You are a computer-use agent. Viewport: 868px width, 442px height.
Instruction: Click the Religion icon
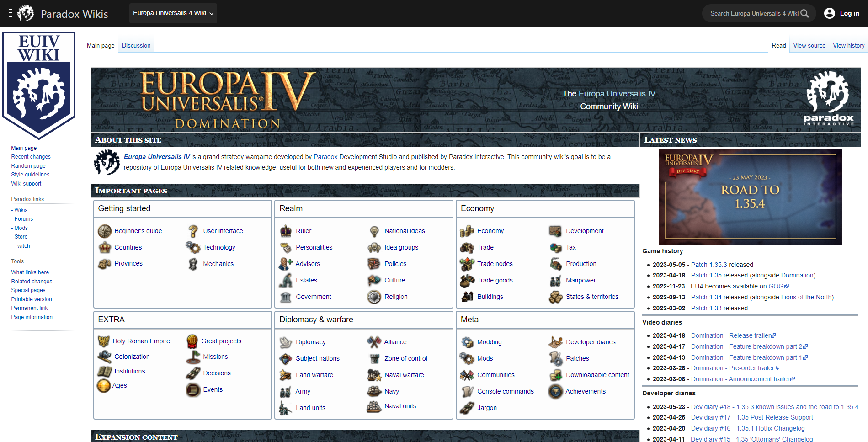pos(374,297)
